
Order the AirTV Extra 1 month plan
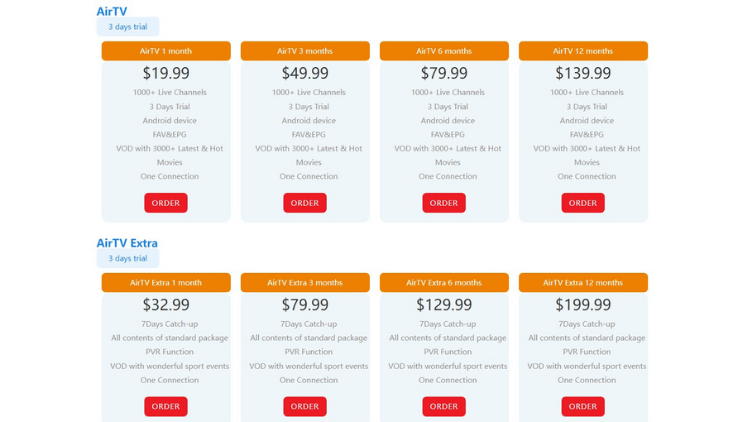pyautogui.click(x=166, y=406)
